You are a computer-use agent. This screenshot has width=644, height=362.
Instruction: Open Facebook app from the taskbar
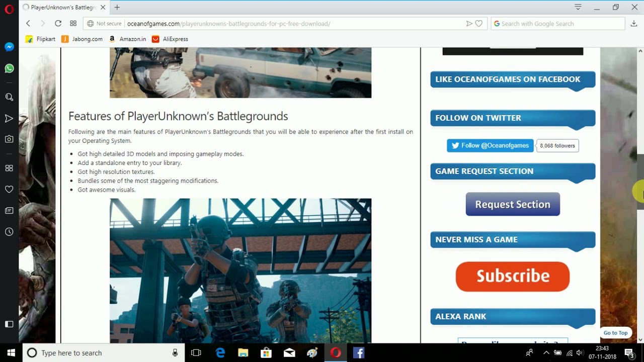359,353
